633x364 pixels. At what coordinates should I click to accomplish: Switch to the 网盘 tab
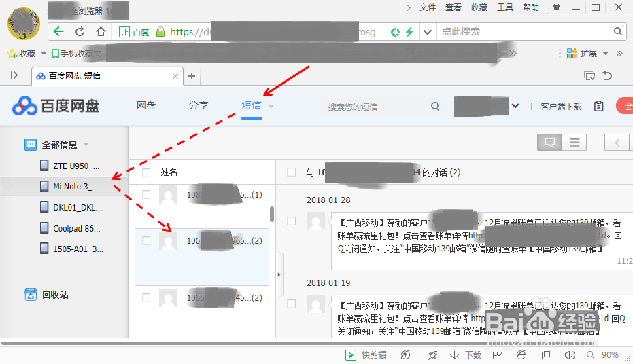point(146,106)
